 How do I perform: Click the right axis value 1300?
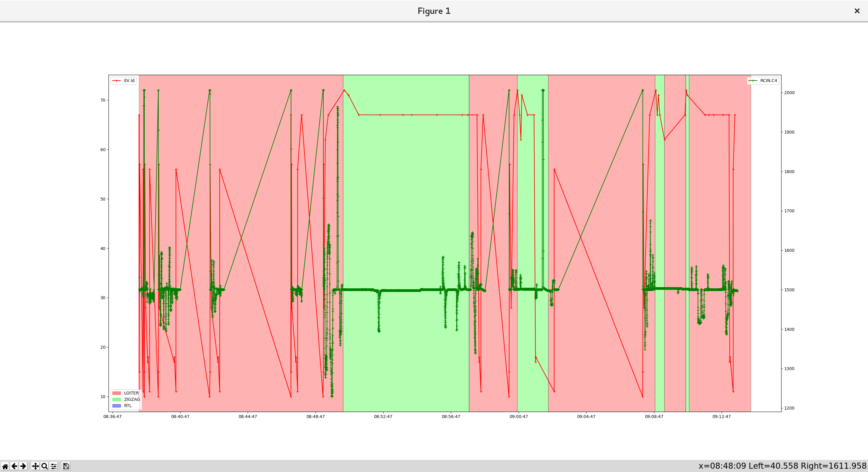[x=789, y=369]
